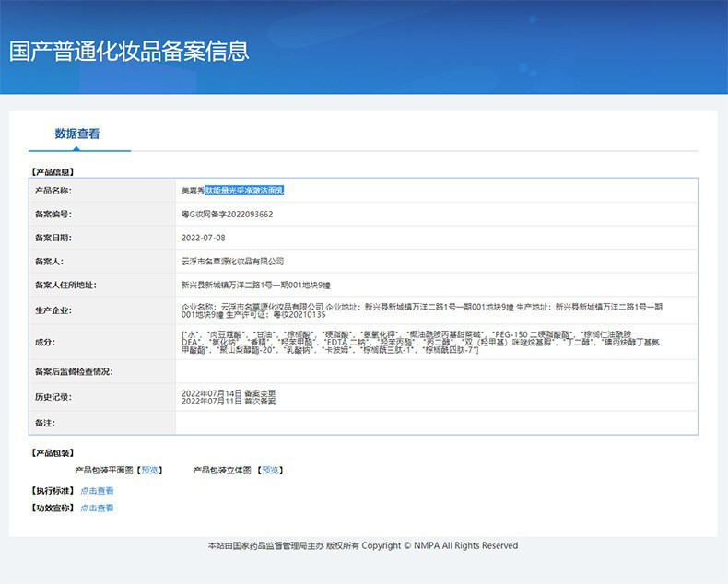This screenshot has height=584, width=728.
Task: Click the NMPA copyright footer text
Action: 363,545
